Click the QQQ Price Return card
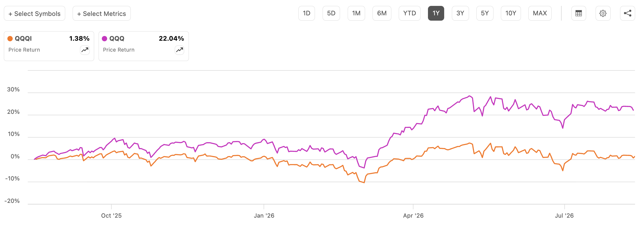Viewport: 644px width, 230px height. point(144,46)
